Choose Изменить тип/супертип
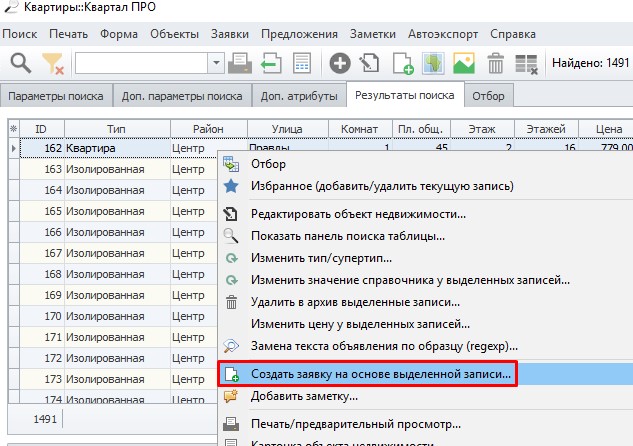 click(425, 258)
